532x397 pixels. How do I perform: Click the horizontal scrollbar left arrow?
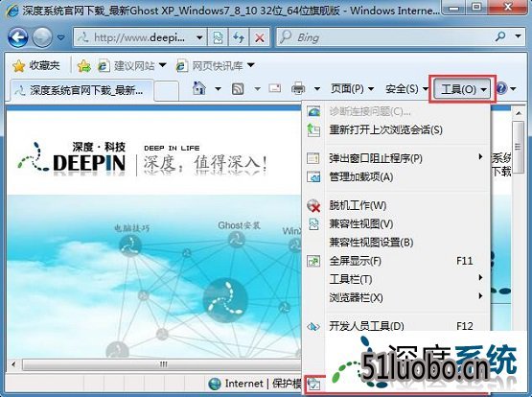pos(13,364)
